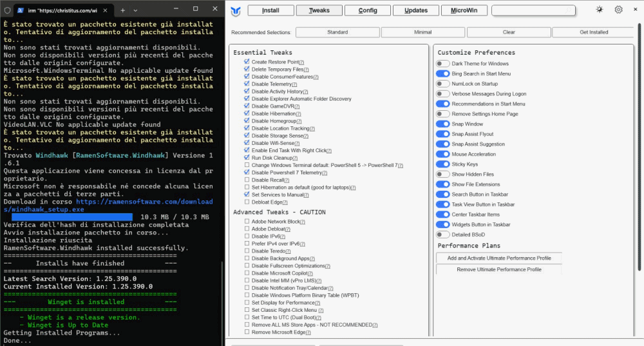The image size is (644, 346).
Task: Click the terminal shield icon
Action: pos(7,10)
